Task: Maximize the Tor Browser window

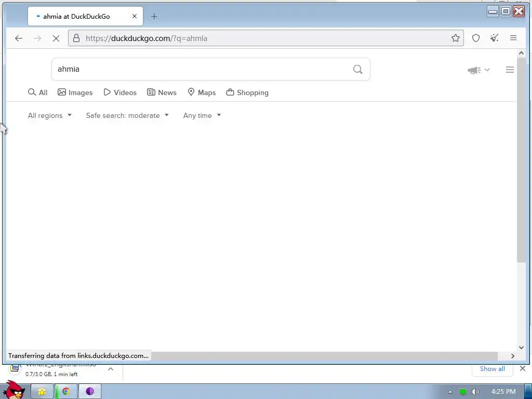Action: 506,11
